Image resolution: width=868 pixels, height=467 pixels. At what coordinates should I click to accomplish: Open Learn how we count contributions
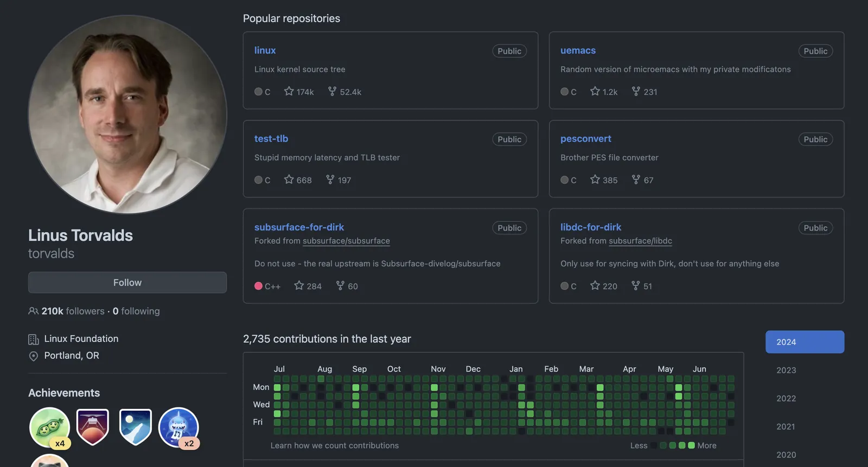(335, 445)
